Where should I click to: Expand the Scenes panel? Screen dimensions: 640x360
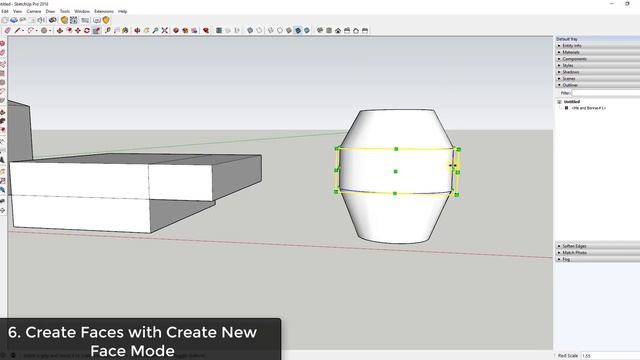tap(598, 78)
